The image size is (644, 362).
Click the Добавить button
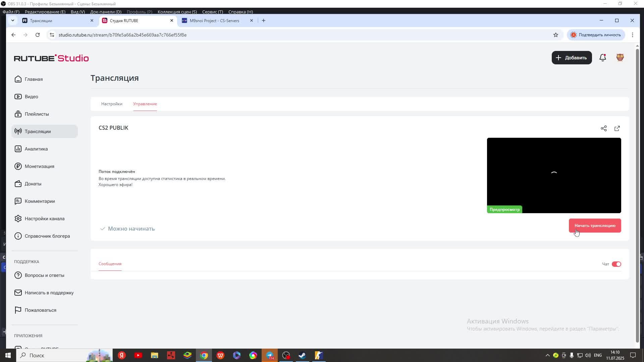tap(572, 58)
